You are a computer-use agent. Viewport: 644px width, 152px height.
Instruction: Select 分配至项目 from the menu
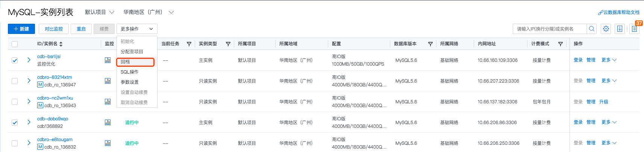click(137, 52)
